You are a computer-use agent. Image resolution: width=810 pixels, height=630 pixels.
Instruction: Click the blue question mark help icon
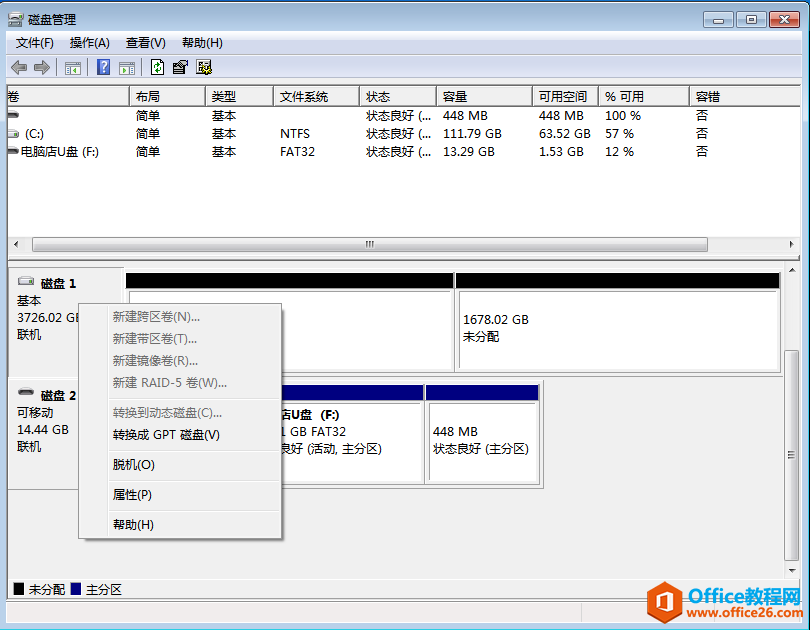103,68
